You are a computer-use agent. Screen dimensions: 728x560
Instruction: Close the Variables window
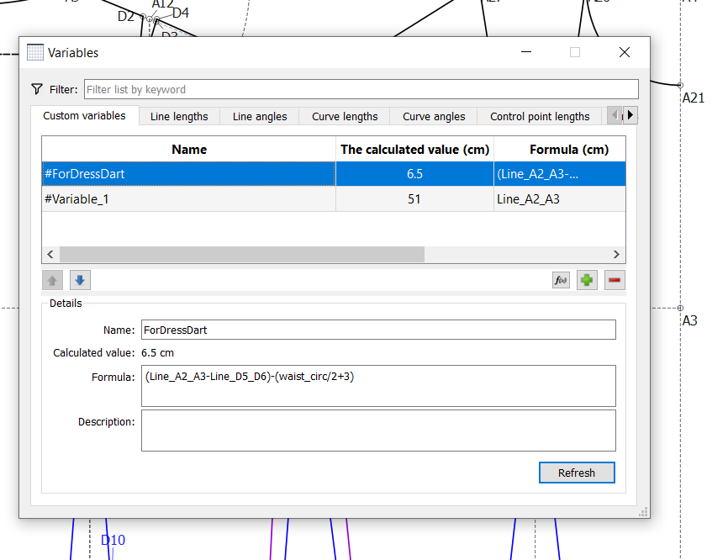(625, 52)
